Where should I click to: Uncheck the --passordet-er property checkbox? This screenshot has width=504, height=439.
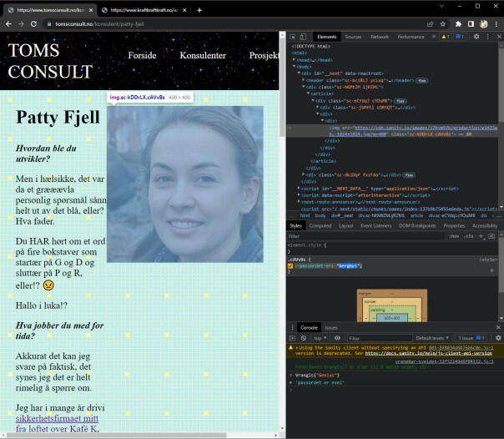click(x=290, y=265)
